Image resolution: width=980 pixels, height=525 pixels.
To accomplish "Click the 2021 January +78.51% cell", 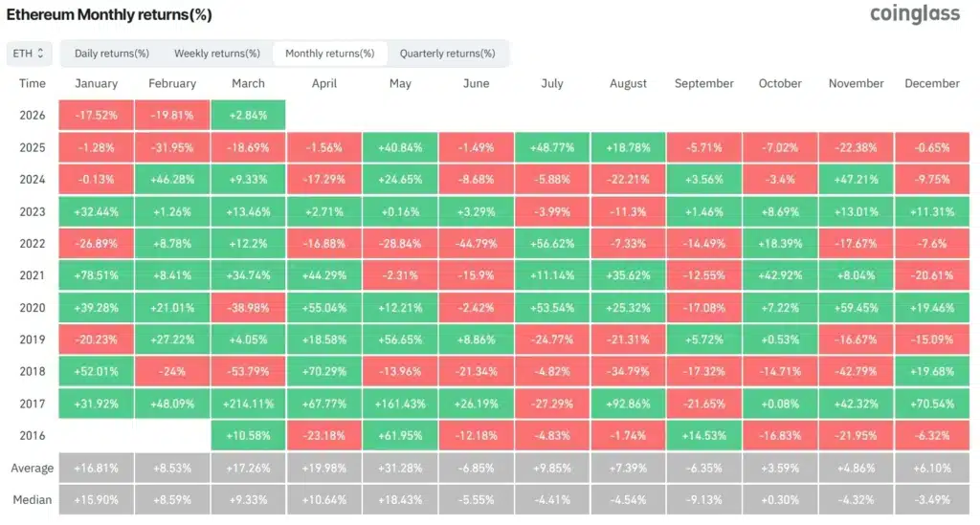I will click(x=97, y=275).
